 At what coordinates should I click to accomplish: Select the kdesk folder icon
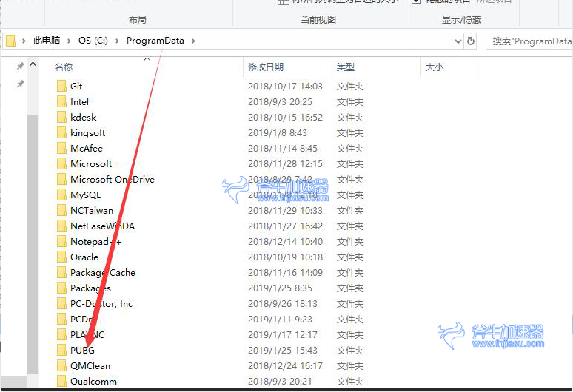[61, 117]
